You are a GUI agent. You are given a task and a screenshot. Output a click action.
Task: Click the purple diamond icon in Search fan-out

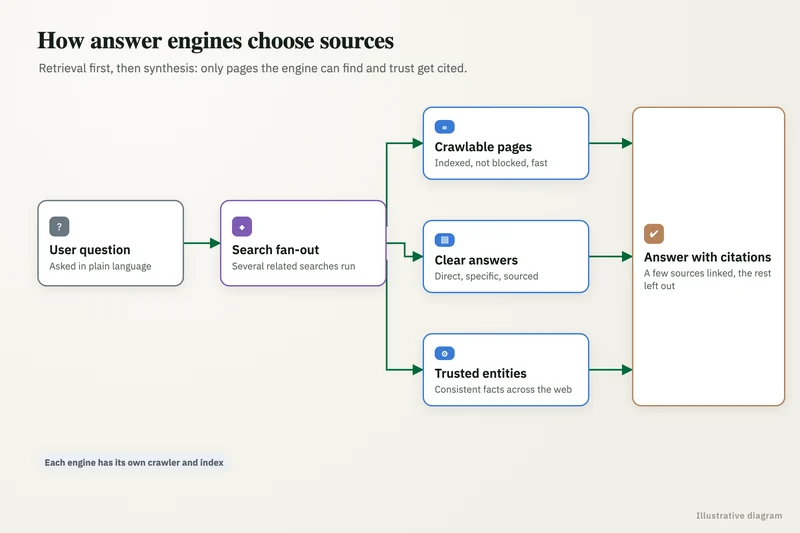242,226
